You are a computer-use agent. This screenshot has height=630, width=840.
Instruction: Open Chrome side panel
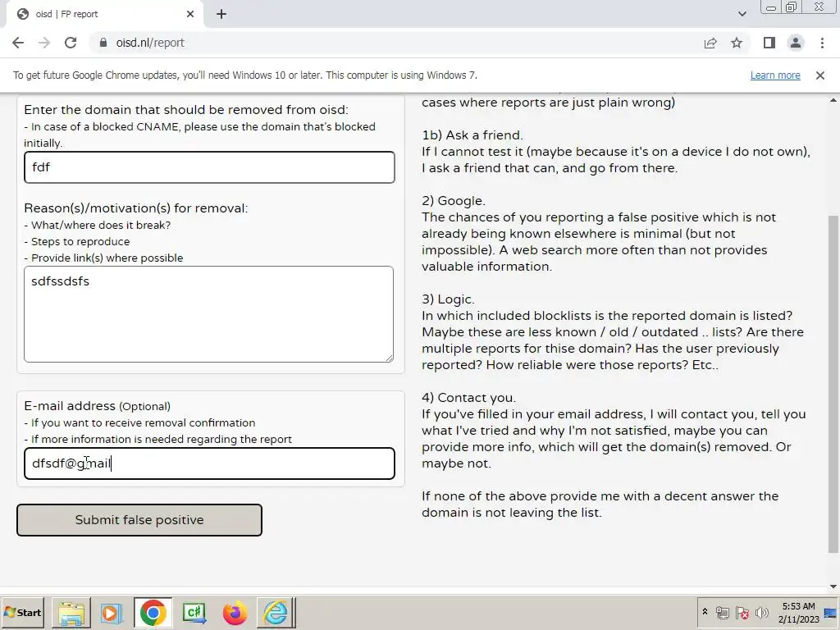(769, 43)
